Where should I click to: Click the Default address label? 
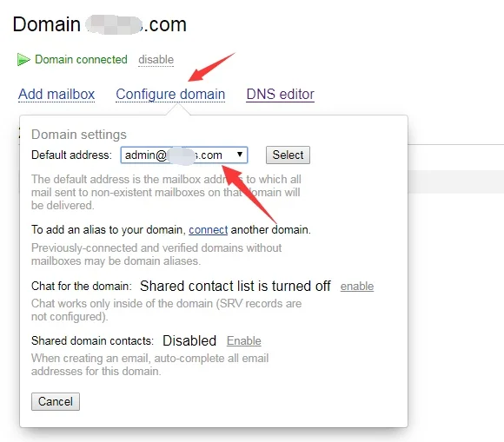click(71, 155)
